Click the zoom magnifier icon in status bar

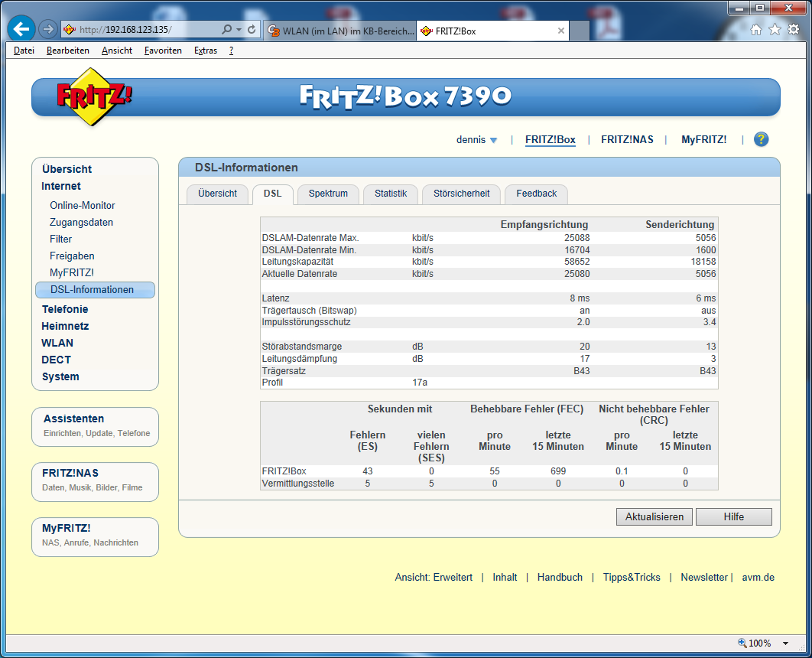[x=742, y=643]
